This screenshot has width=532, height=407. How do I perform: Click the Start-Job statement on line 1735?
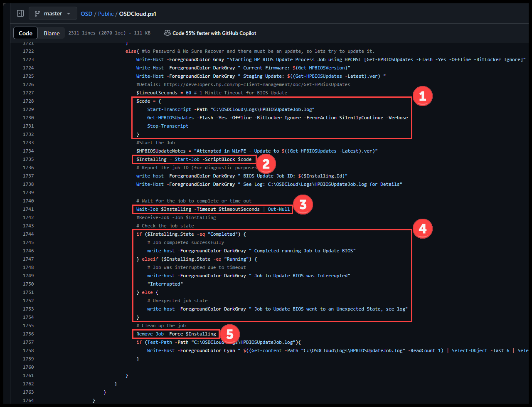coord(187,159)
